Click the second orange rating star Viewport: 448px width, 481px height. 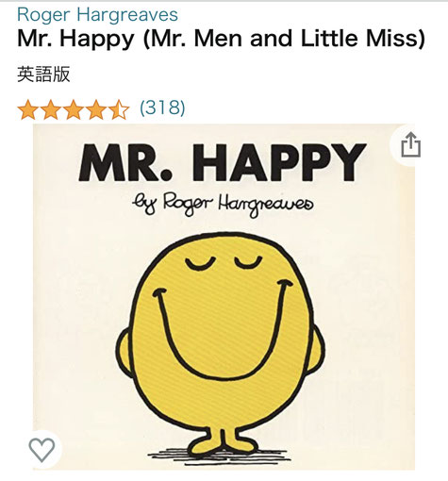[x=51, y=109]
